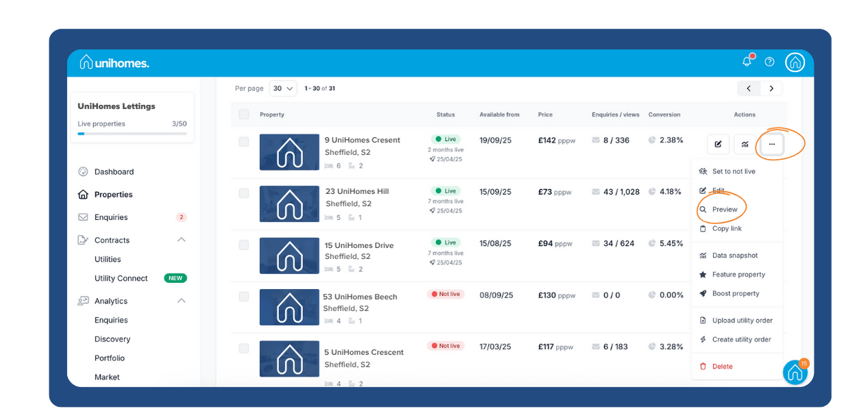The image size is (868, 420).
Task: Click the star icon beside Feature property
Action: click(x=703, y=274)
